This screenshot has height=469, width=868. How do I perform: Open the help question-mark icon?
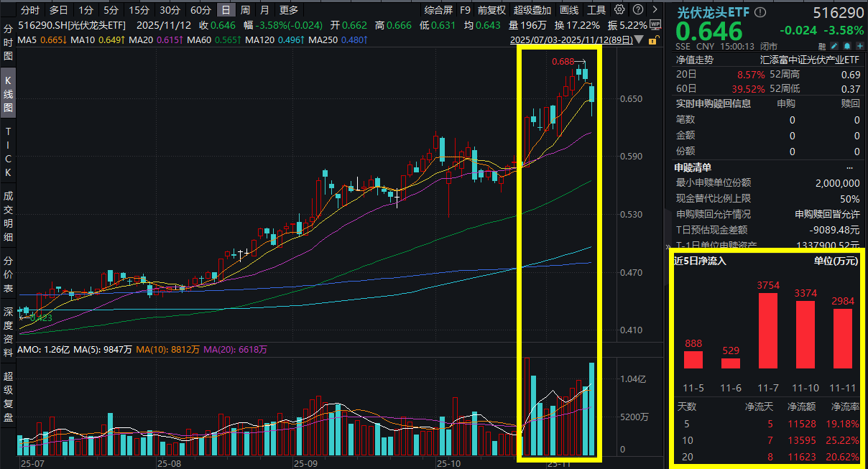(x=638, y=9)
